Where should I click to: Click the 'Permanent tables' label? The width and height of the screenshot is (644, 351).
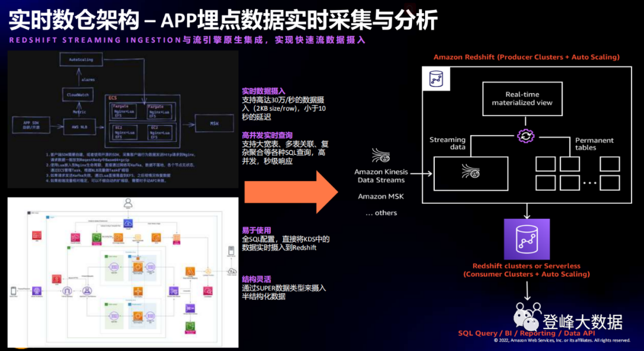[x=595, y=144]
